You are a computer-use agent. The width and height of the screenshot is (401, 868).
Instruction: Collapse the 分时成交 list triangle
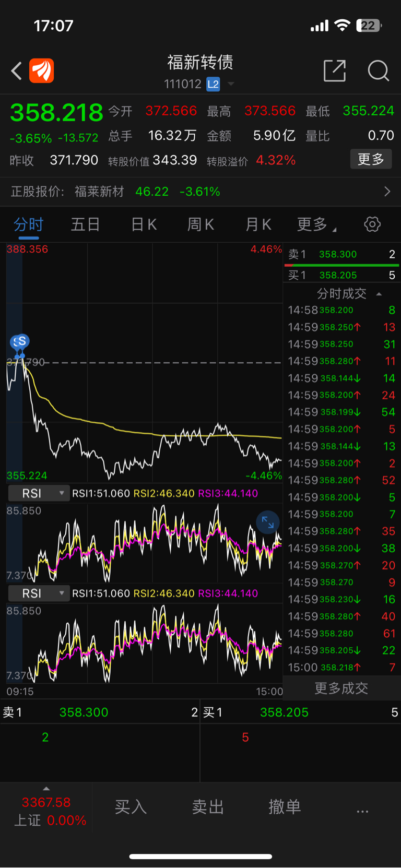tap(379, 294)
